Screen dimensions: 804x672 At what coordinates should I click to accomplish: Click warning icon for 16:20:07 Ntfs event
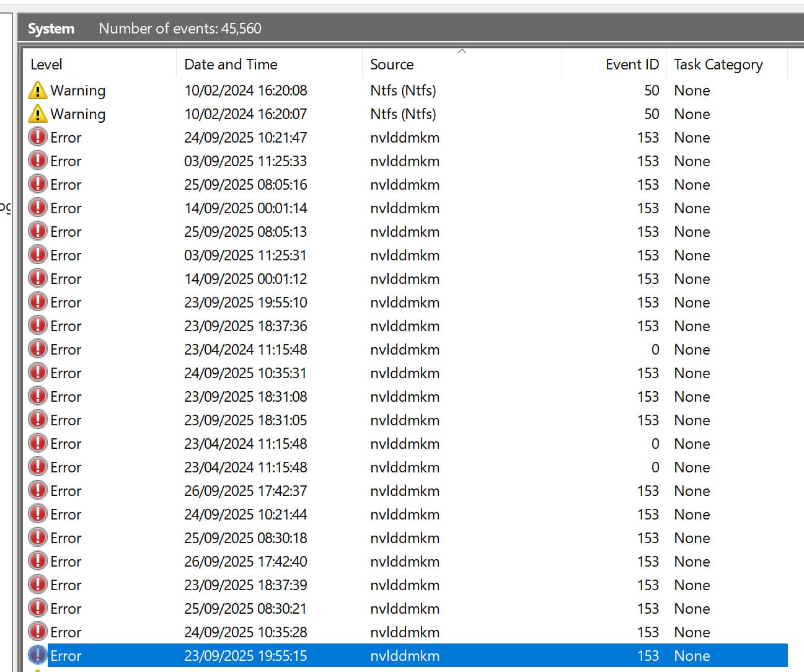pyautogui.click(x=38, y=114)
